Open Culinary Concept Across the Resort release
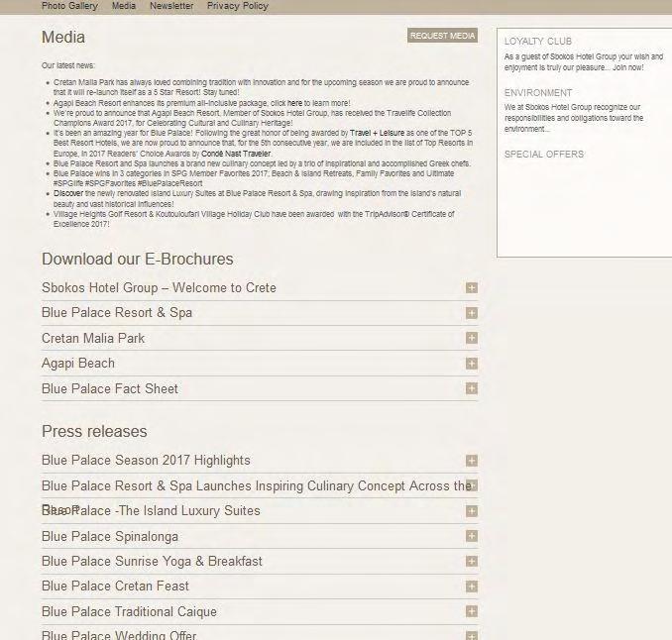 click(x=260, y=485)
